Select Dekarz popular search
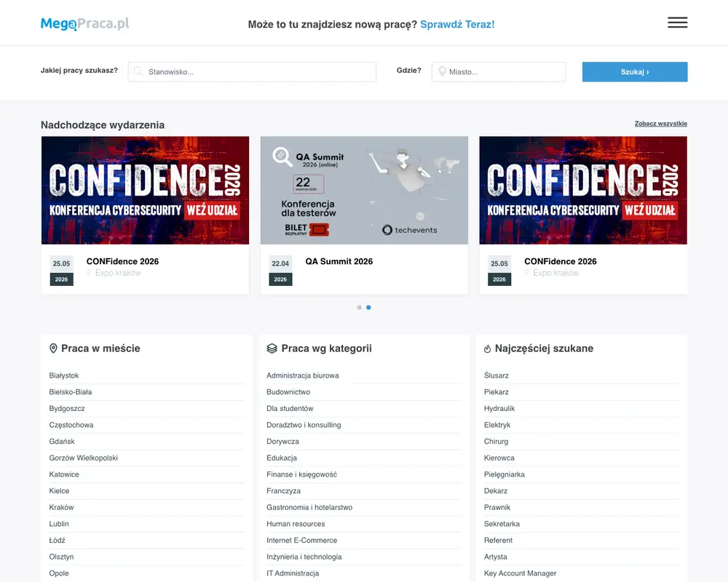Screen dimensions: 728x582 click(495, 490)
